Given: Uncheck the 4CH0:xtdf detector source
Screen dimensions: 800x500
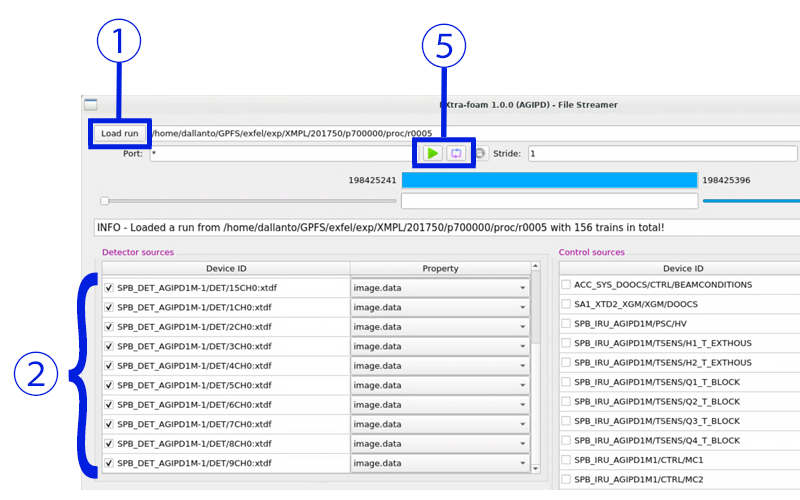Looking at the screenshot, I should [109, 366].
